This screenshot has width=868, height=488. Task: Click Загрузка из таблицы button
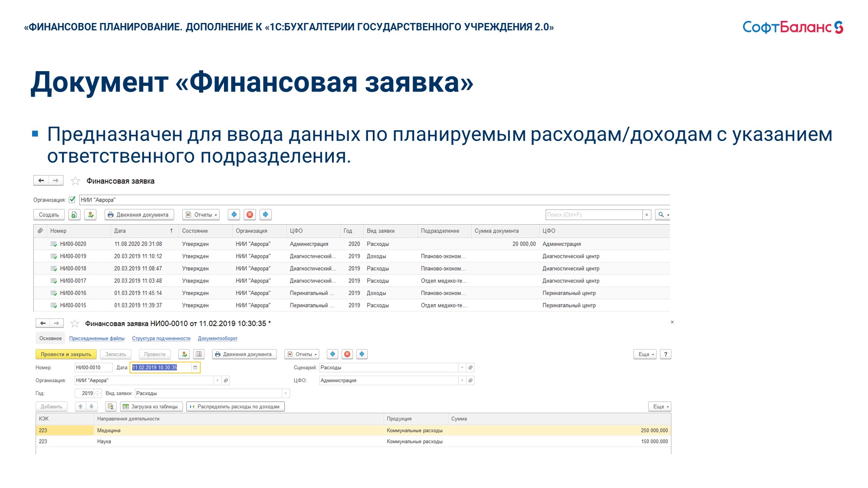coord(151,406)
